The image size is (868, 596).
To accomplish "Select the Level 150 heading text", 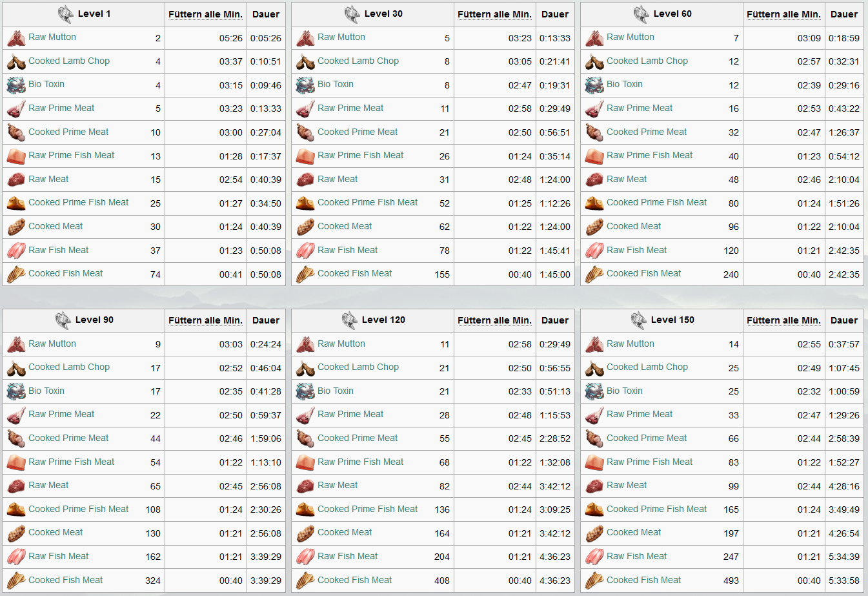I will pos(672,320).
